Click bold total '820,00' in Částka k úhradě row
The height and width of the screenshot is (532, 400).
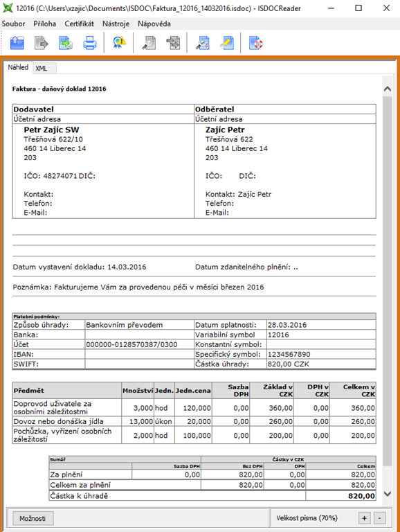tap(361, 496)
